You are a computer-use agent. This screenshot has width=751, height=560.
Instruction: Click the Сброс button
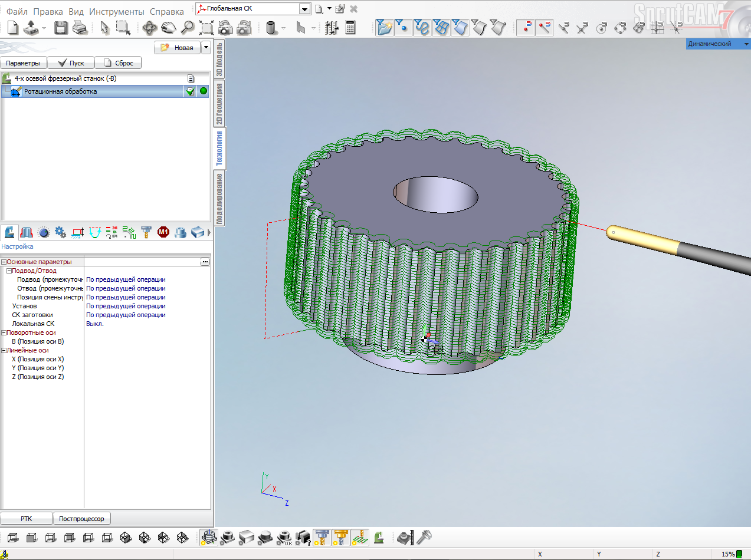click(118, 63)
